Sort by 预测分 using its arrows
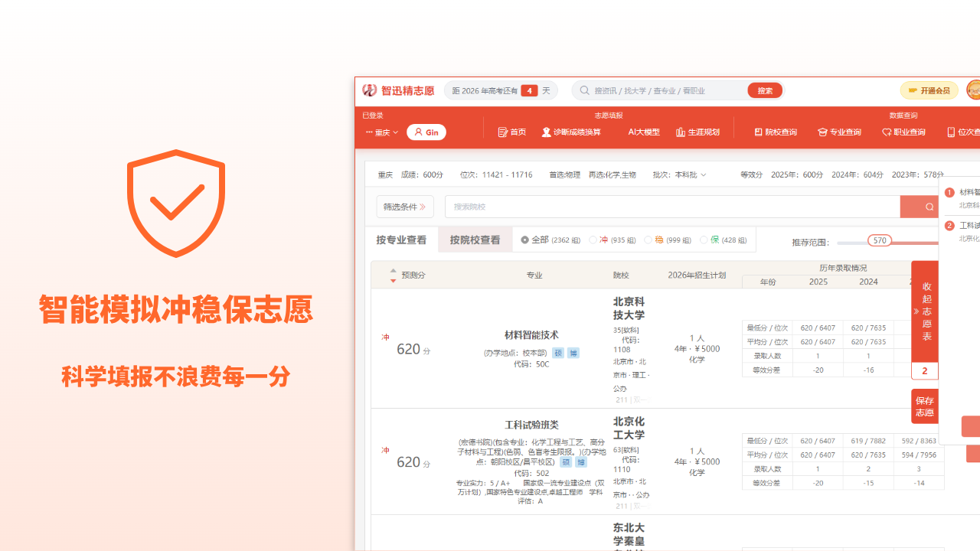Screen dimensions: 980x551 click(394, 275)
